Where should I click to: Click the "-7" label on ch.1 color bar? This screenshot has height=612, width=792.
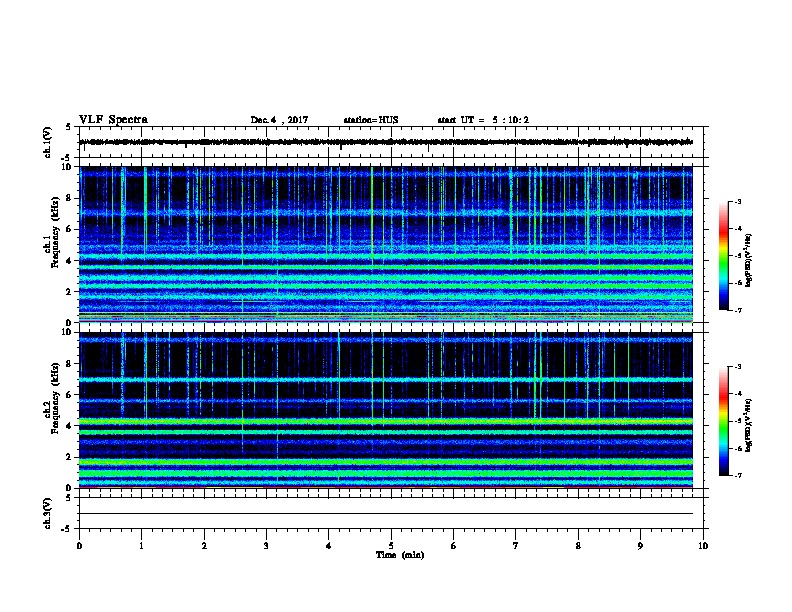738,310
